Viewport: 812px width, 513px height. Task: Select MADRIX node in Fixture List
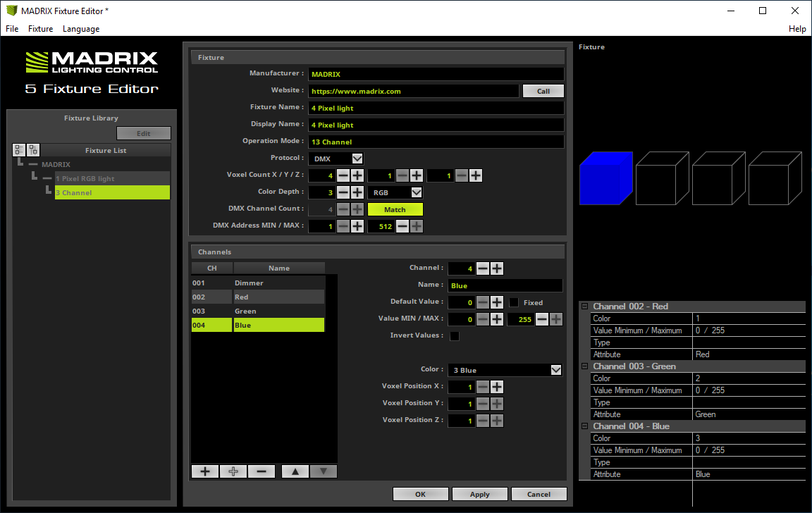pos(56,165)
